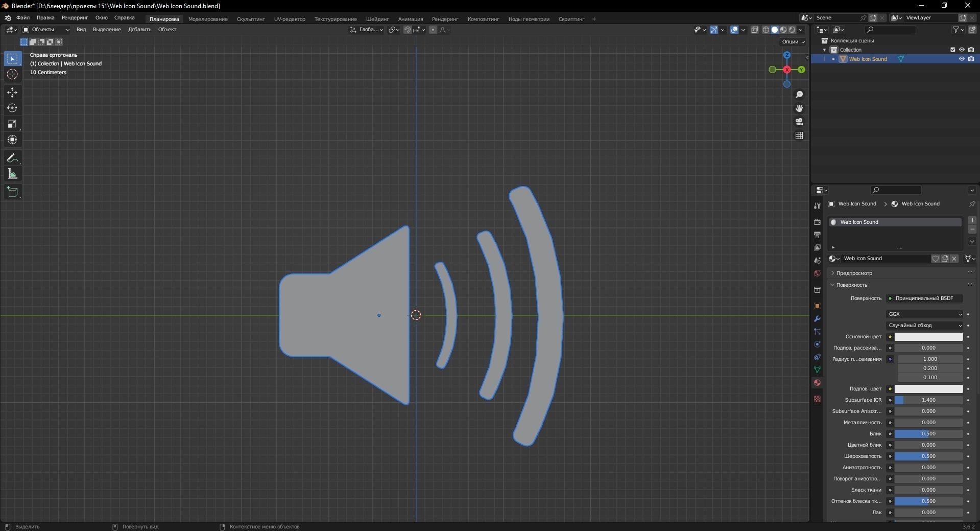Select the Rotate tool

pyautogui.click(x=12, y=108)
